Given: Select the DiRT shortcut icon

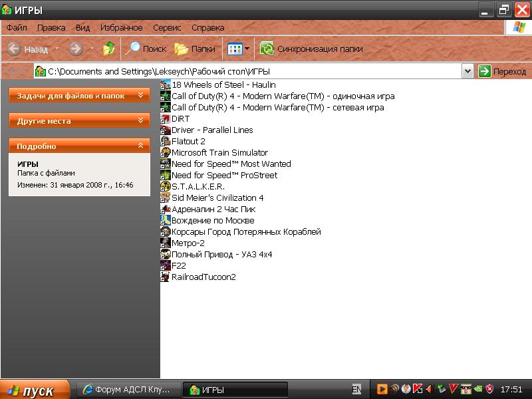Looking at the screenshot, I should [165, 118].
